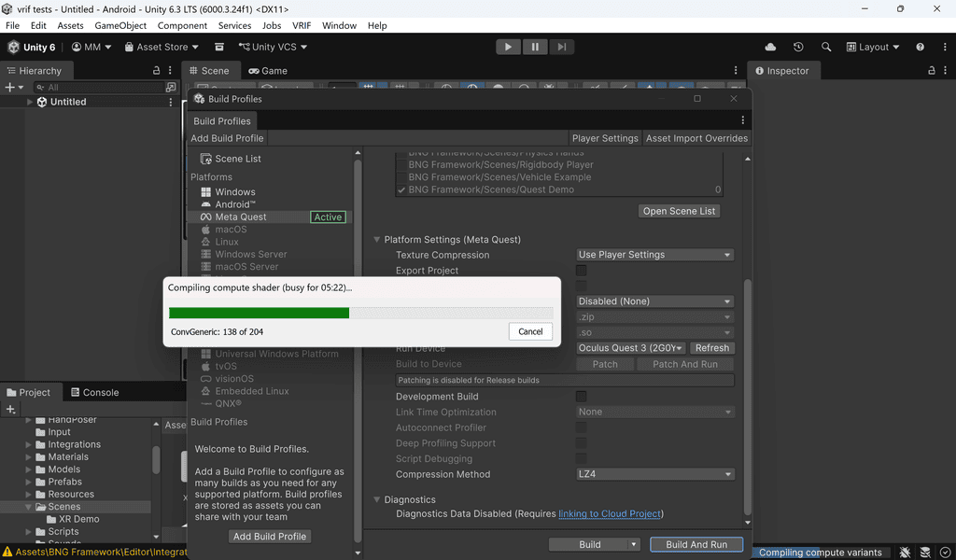The height and width of the screenshot is (560, 956).
Task: Switch to the Console tab
Action: (x=95, y=392)
